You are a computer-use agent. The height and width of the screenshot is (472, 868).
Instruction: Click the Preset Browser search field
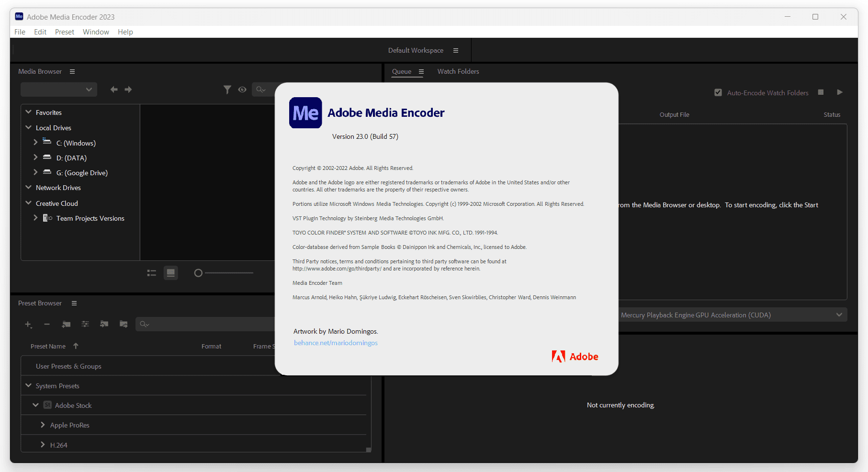click(206, 324)
